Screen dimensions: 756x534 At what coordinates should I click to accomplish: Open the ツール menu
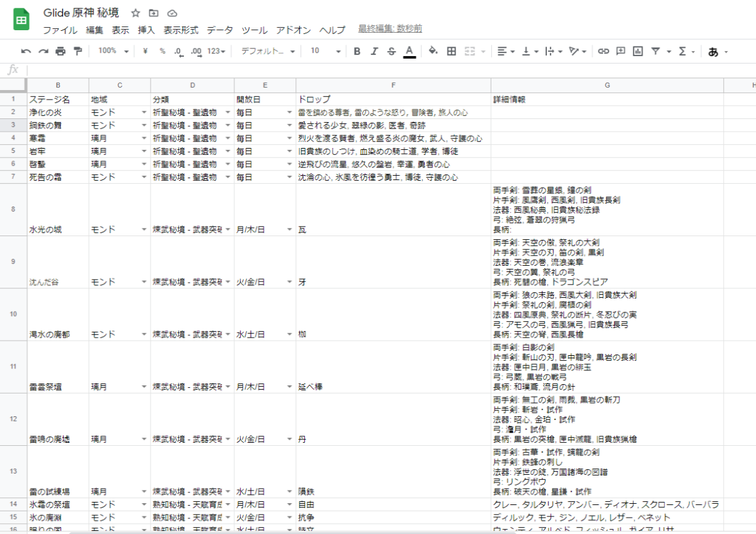tap(255, 30)
